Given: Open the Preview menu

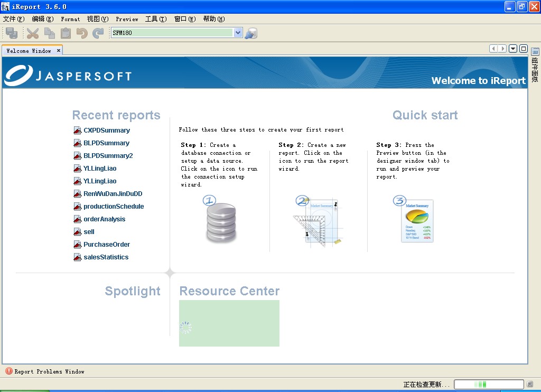Looking at the screenshot, I should [127, 19].
